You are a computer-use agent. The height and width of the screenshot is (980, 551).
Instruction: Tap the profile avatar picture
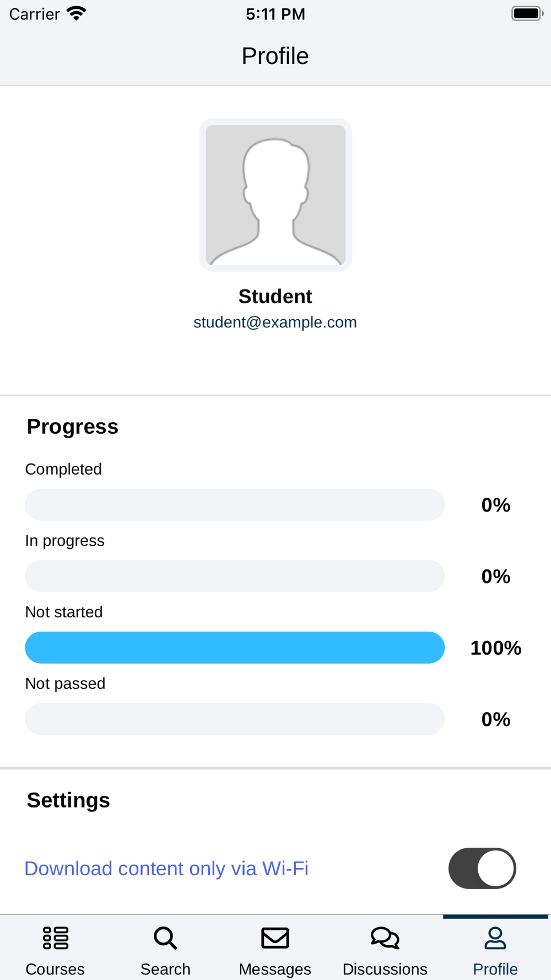[x=275, y=195]
